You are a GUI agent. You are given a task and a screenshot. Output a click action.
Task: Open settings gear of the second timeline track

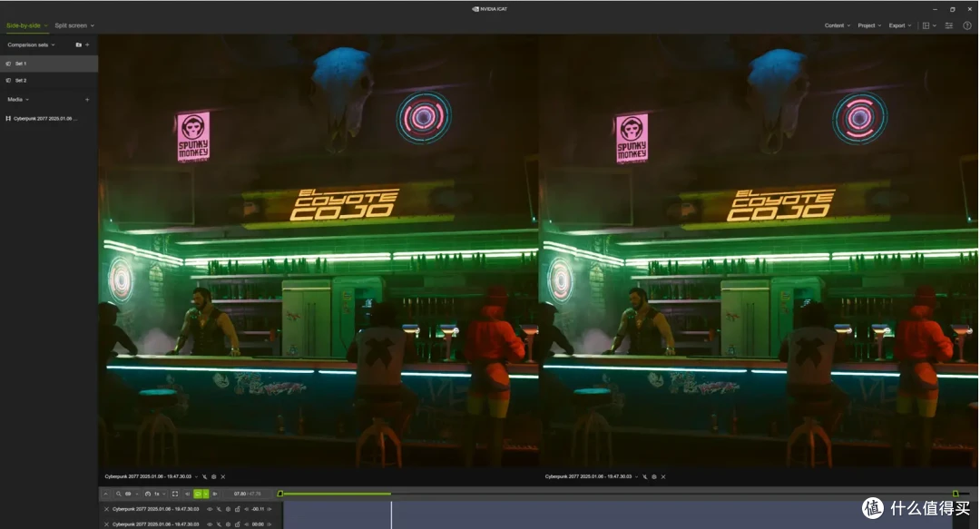pos(228,524)
